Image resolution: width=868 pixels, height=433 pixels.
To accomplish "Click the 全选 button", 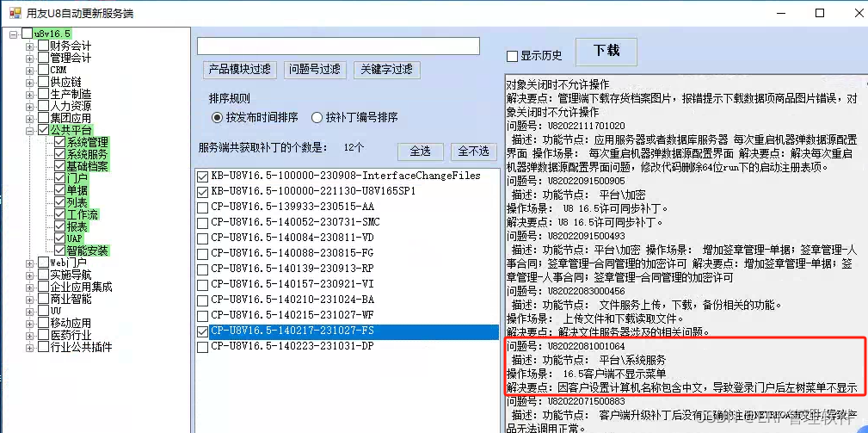I will click(x=421, y=152).
